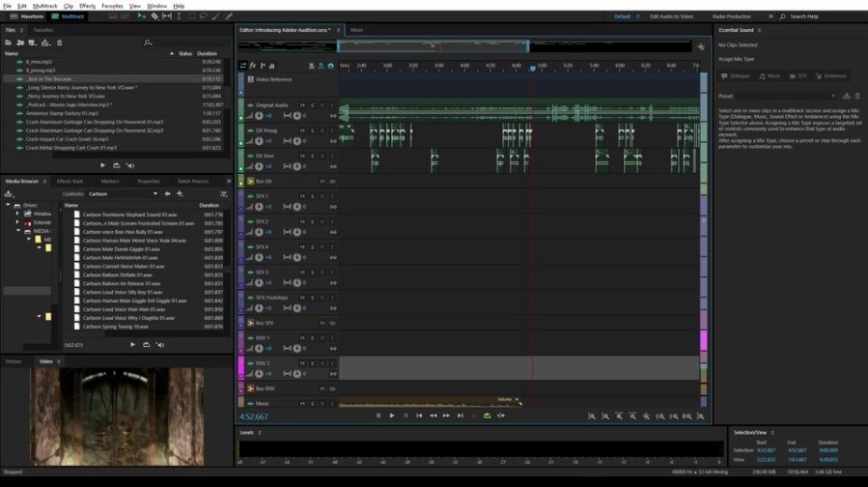Viewport: 868px width, 487px height.
Task: Assign Dialogue mix type
Action: pos(735,76)
